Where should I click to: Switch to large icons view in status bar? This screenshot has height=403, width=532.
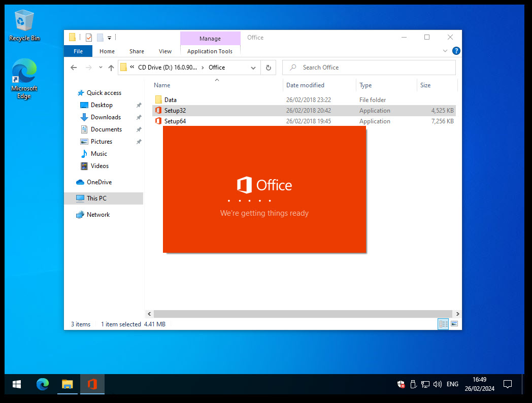click(x=454, y=323)
